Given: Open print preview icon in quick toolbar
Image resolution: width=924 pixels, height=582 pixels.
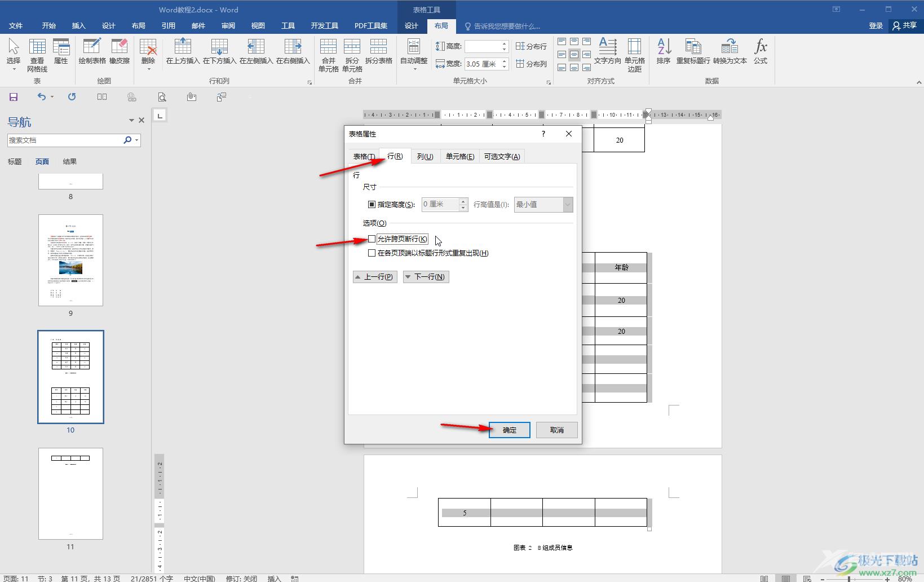Looking at the screenshot, I should click(162, 97).
